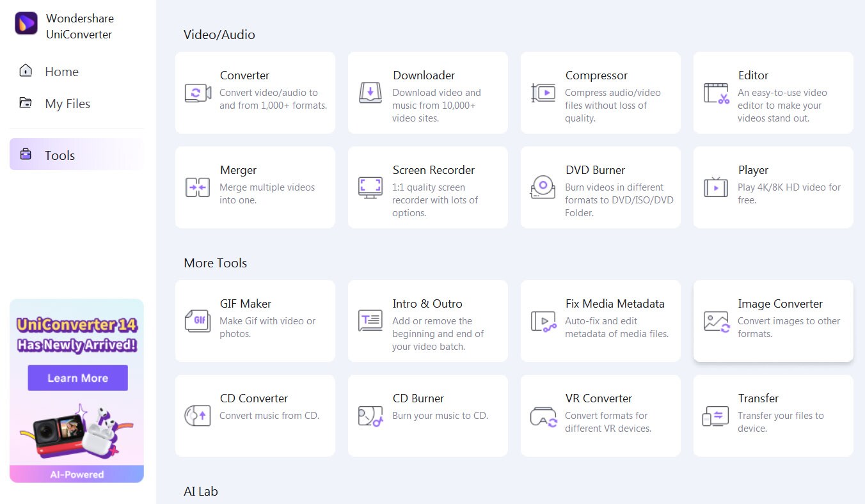Click the AI-Powered banner footer label
Image resolution: width=865 pixels, height=504 pixels.
pos(77,475)
